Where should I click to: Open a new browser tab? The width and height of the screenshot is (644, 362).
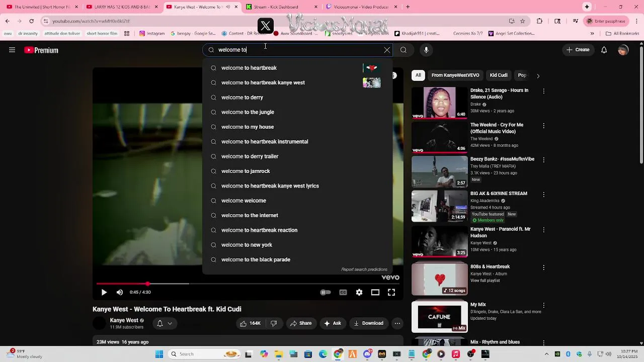coord(408,7)
